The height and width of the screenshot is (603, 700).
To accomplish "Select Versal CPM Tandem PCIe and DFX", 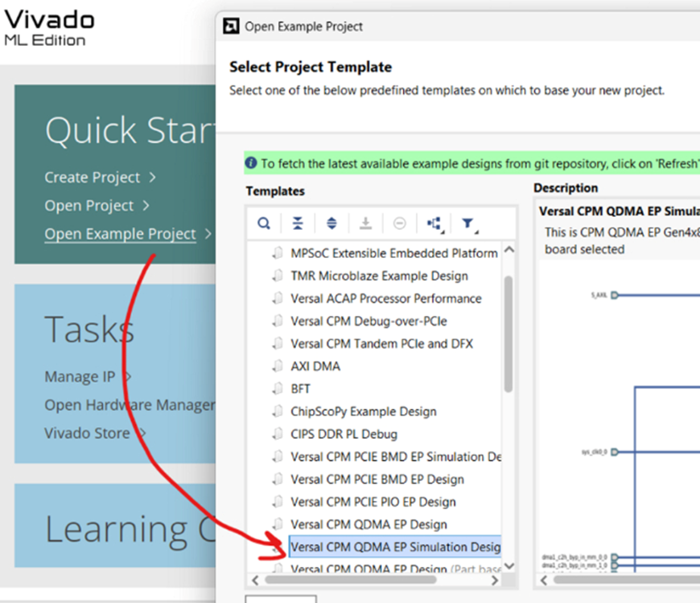I will coord(381,343).
